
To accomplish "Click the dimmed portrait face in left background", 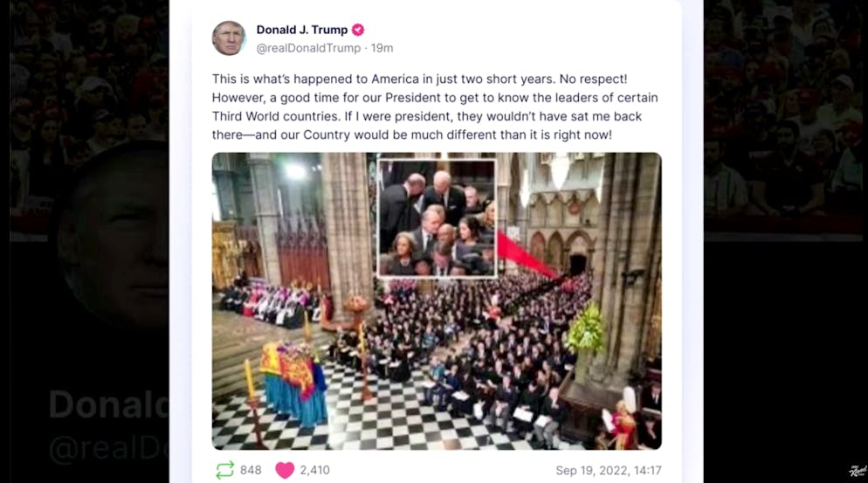I will (114, 232).
